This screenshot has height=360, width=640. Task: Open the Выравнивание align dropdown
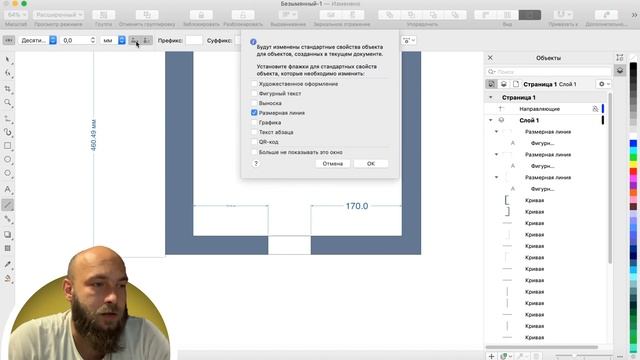click(x=288, y=15)
